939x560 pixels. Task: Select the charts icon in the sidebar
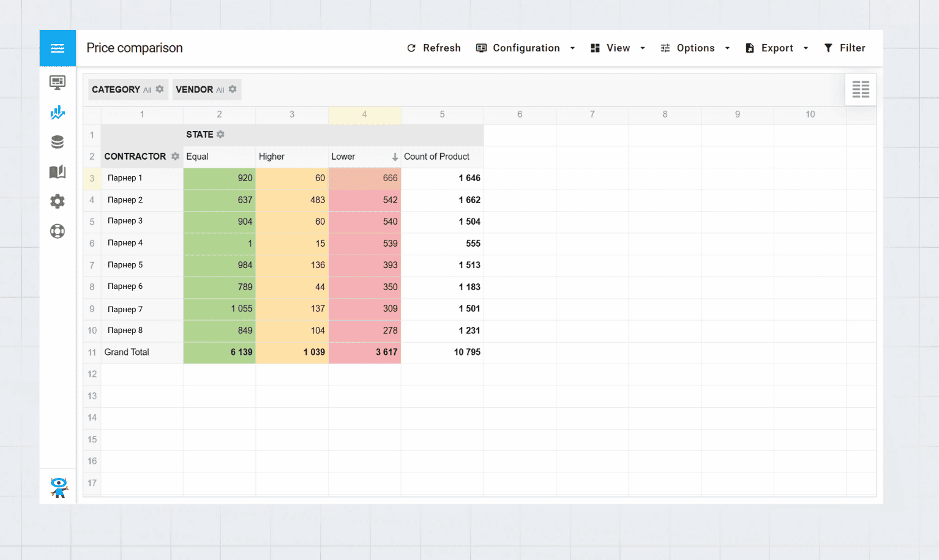pyautogui.click(x=57, y=112)
